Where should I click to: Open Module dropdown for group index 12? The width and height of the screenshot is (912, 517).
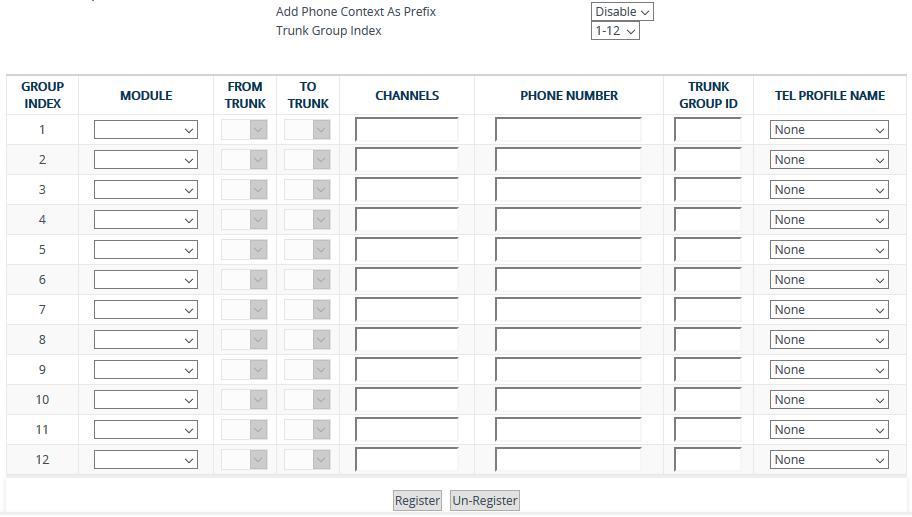146,460
